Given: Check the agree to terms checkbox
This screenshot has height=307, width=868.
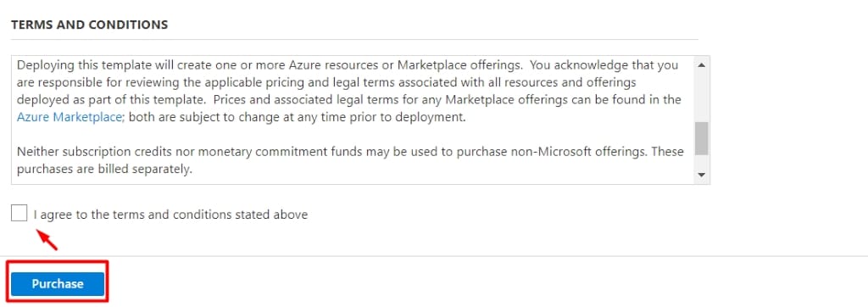Looking at the screenshot, I should tap(19, 213).
